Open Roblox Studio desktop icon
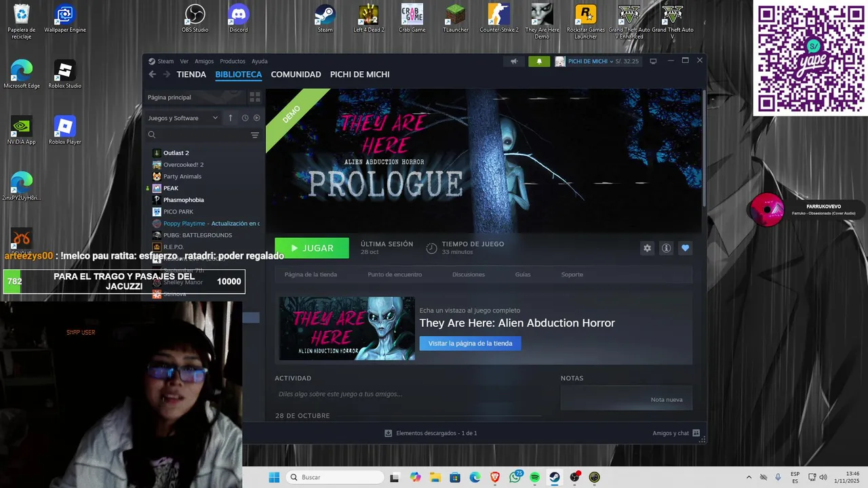Viewport: 868px width, 488px height. coord(64,75)
